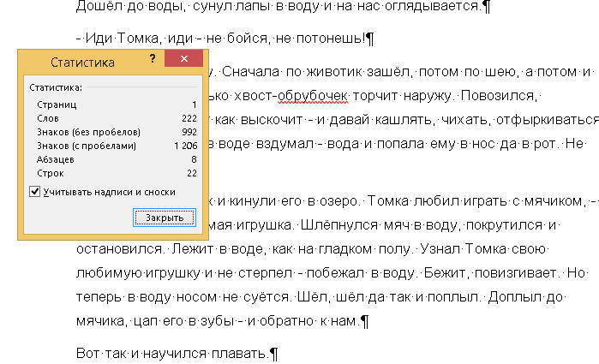Screen dimensions: 599x364
Task: Click the Строк row label
Action: (50, 173)
